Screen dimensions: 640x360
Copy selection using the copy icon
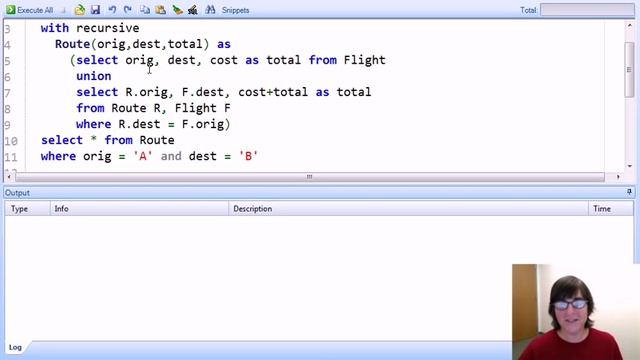click(144, 10)
